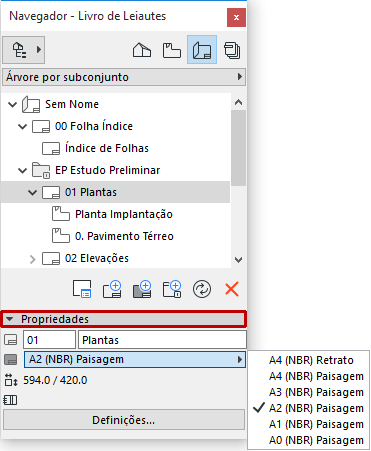Select 00 Folha Índice in tree
Image resolution: width=371 pixels, height=451 pixels.
[x=94, y=126]
